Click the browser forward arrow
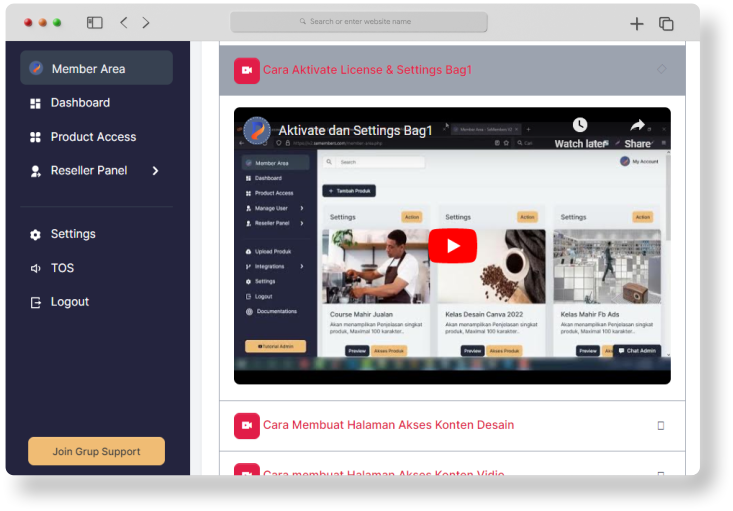Viewport: 733px width, 511px height. (x=146, y=22)
